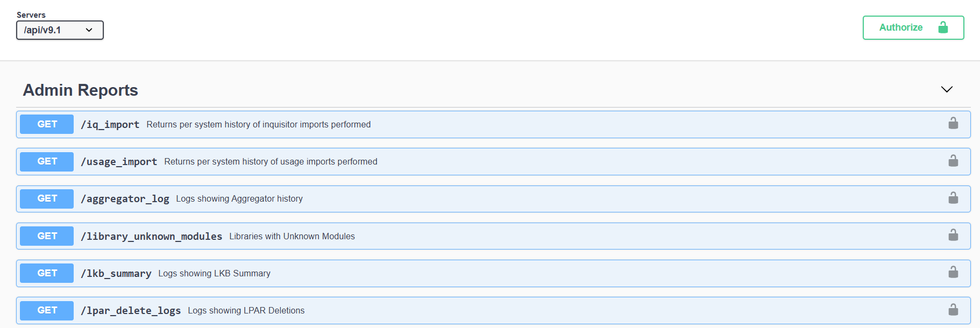
Task: Click the lock icon on /lpar_delete_logs row
Action: [x=953, y=310]
